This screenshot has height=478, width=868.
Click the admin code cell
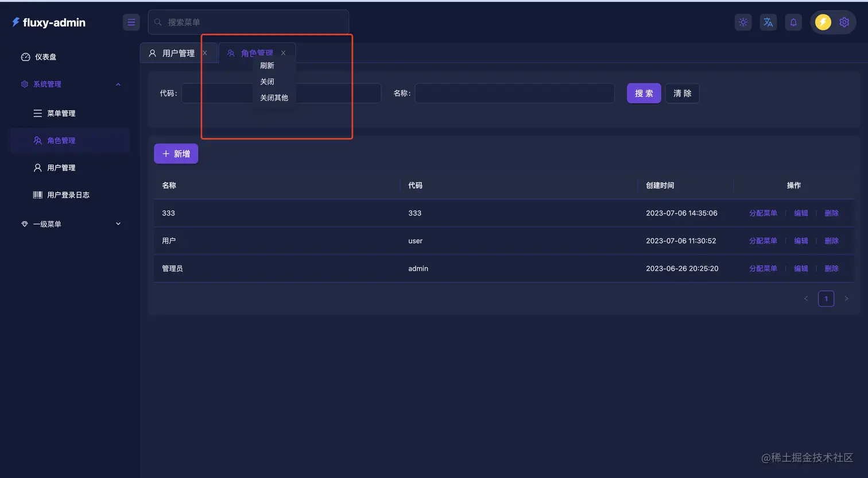click(418, 268)
